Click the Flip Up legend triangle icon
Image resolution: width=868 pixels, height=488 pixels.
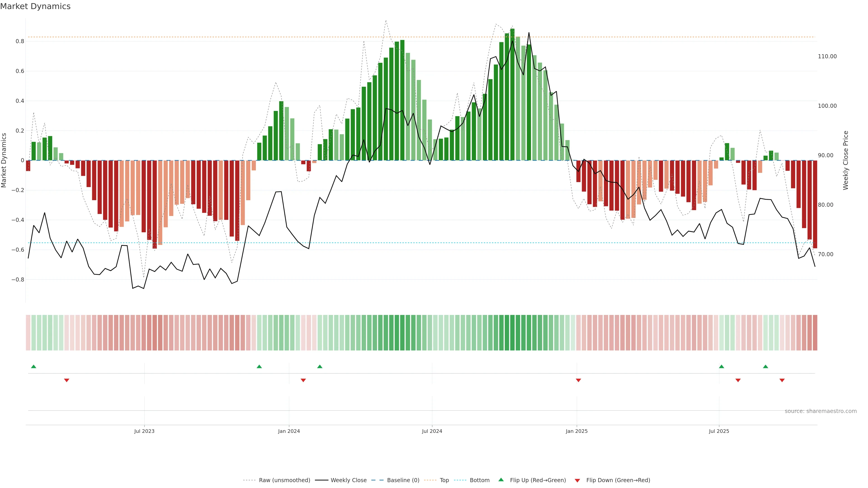[x=501, y=480]
